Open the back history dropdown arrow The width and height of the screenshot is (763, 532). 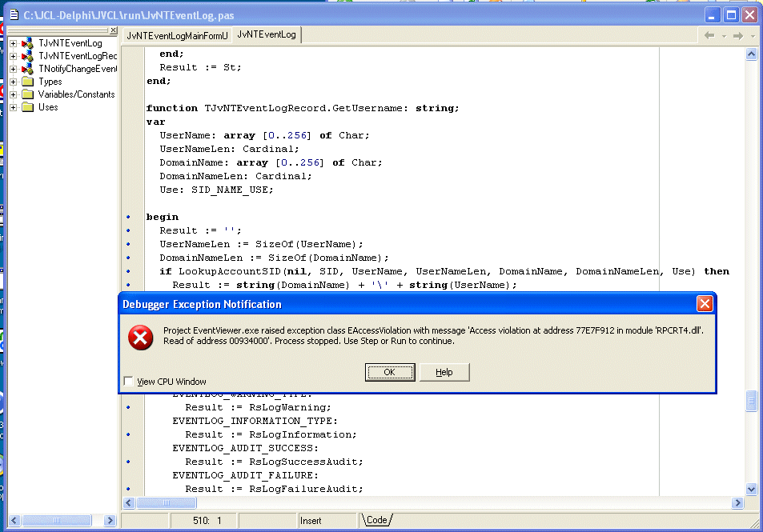coord(723,36)
